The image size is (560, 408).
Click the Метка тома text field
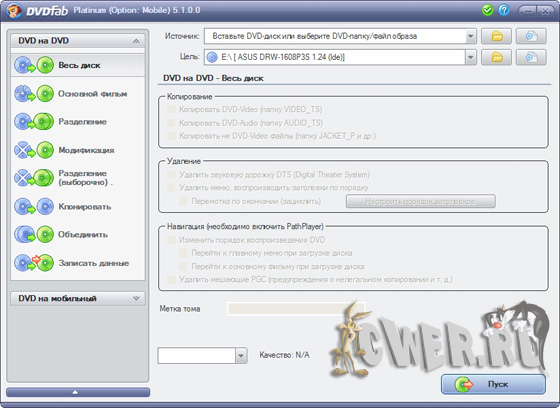(x=296, y=309)
